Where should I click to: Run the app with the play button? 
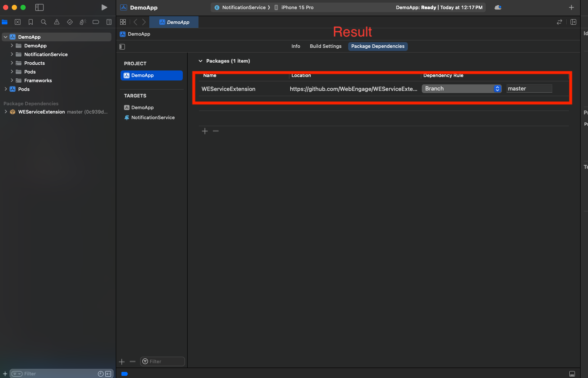pyautogui.click(x=104, y=7)
